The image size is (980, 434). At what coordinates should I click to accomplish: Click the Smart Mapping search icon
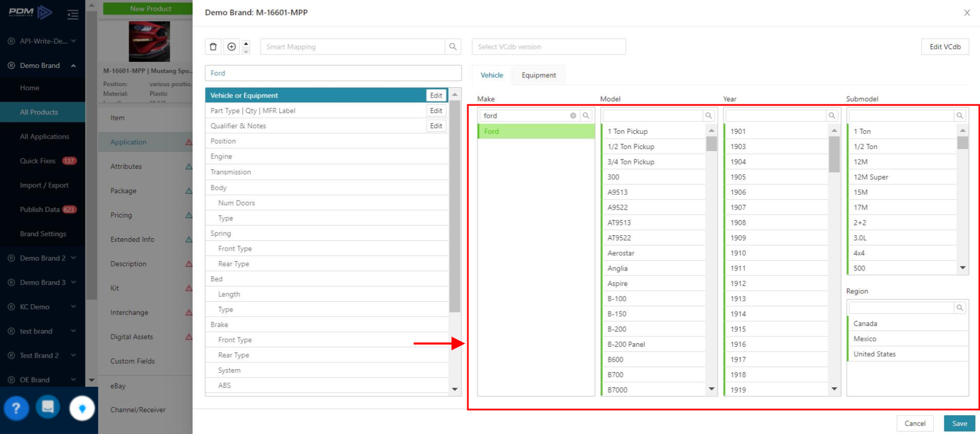tap(453, 47)
